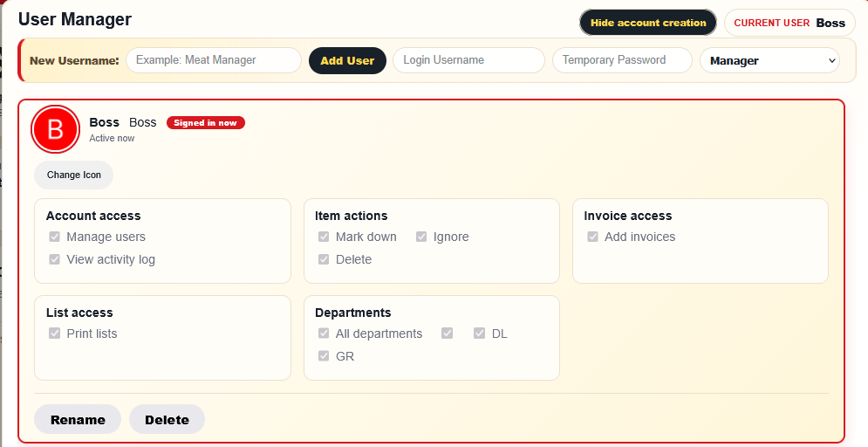Screen dimensions: 868x447
Task: Toggle the Ignore checkbox
Action: point(421,237)
